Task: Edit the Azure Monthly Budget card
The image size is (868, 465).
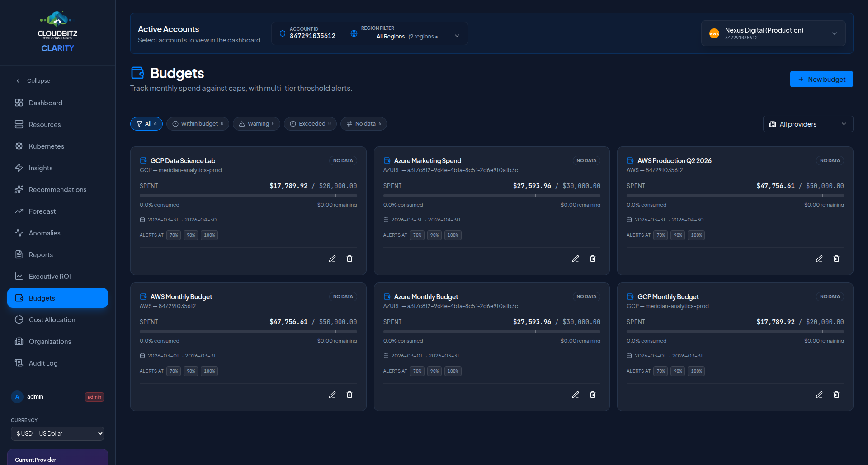Action: (x=576, y=395)
